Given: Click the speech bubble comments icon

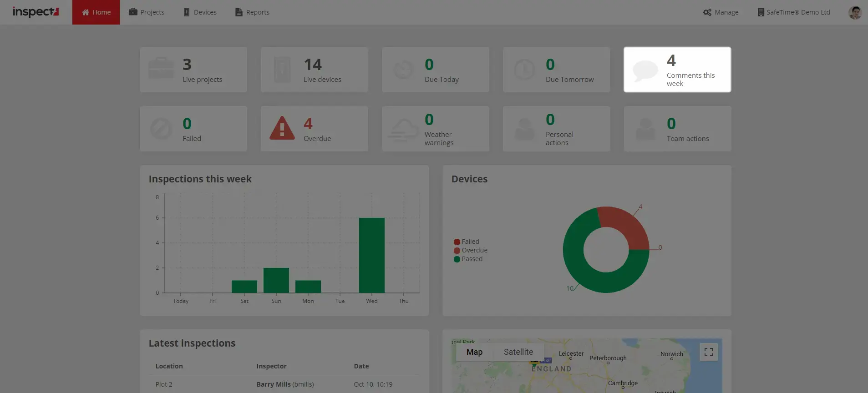Looking at the screenshot, I should click(645, 70).
